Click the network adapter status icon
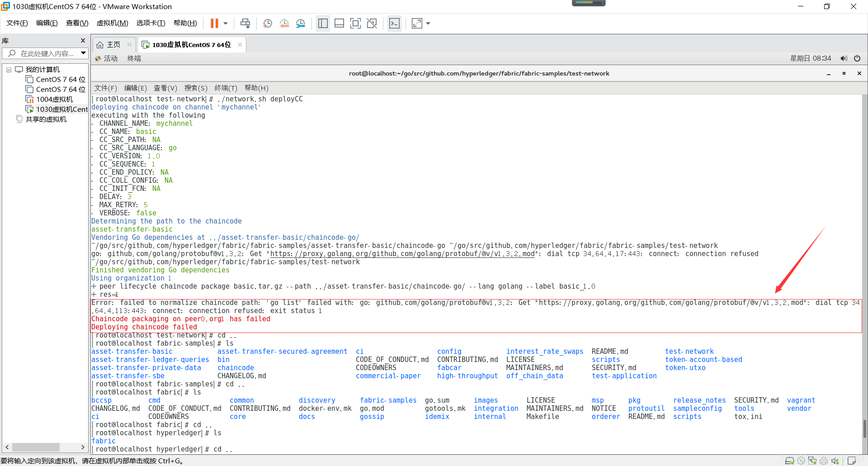 click(x=812, y=461)
